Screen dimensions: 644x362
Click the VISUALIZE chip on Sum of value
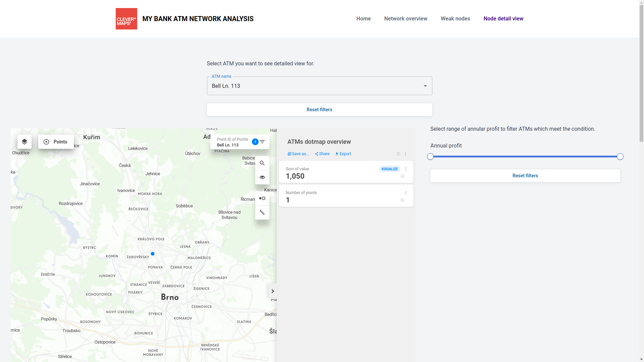[389, 169]
